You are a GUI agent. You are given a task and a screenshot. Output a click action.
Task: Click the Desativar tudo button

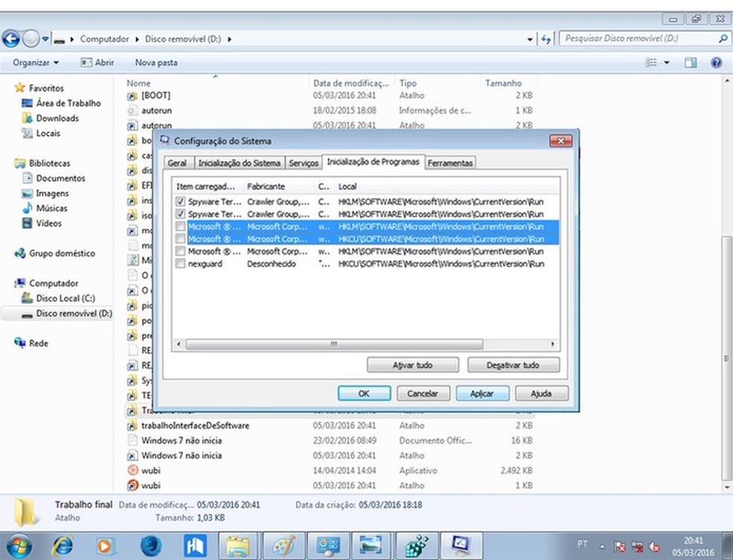pyautogui.click(x=513, y=366)
